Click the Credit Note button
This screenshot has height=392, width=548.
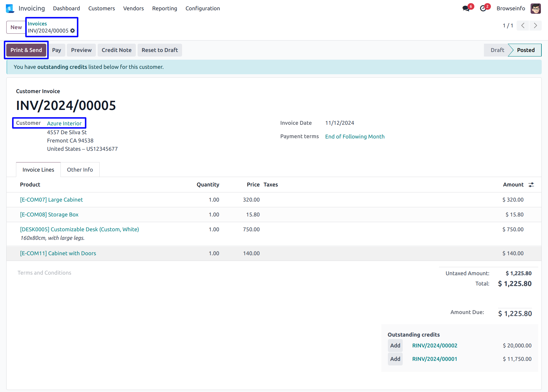(116, 50)
